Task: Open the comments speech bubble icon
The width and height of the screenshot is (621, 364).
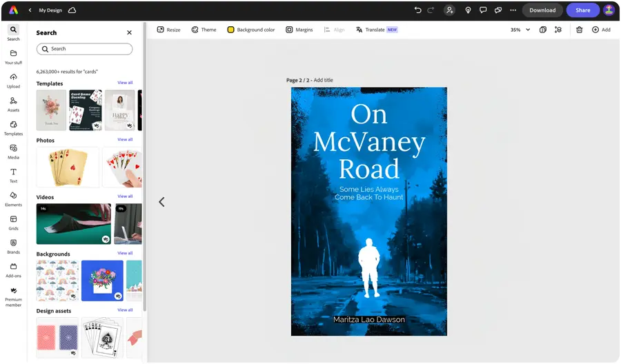Action: (x=482, y=10)
